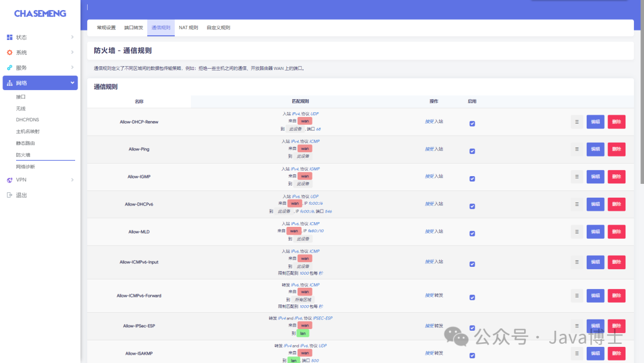
Task: Click the 网络 network icon in sidebar
Action: [10, 82]
